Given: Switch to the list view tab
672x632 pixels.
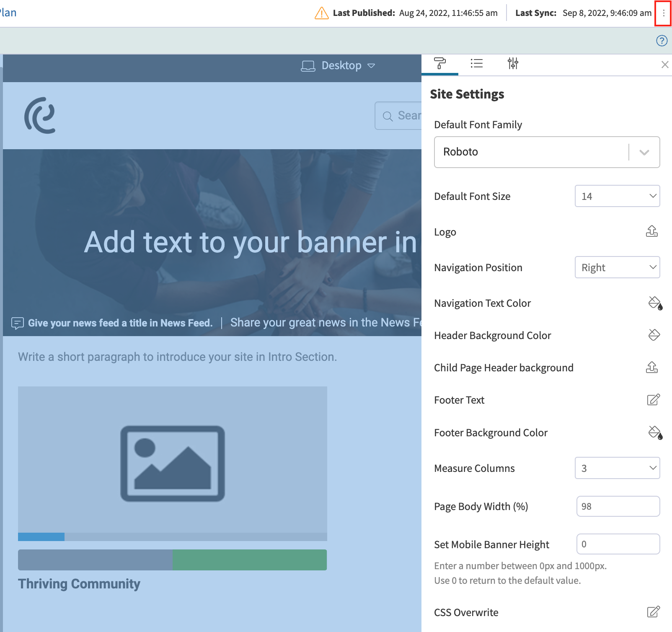Looking at the screenshot, I should pyautogui.click(x=476, y=64).
